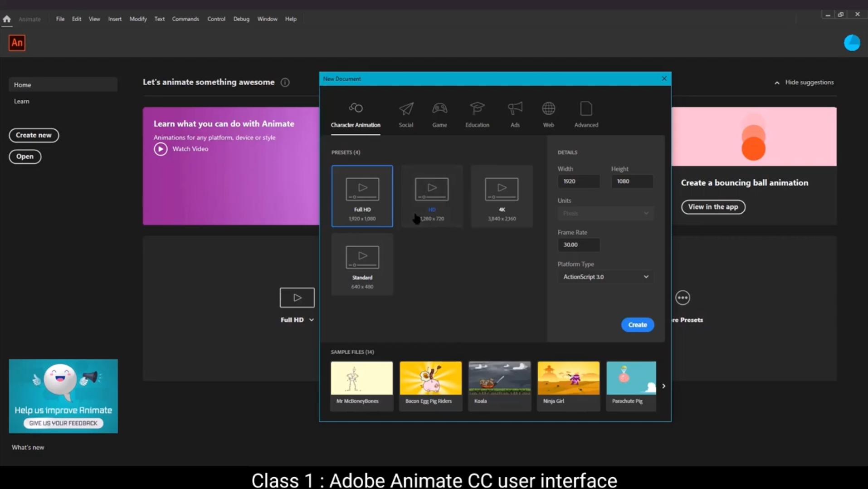Open the Commands menu
This screenshot has width=868, height=489.
click(x=185, y=19)
